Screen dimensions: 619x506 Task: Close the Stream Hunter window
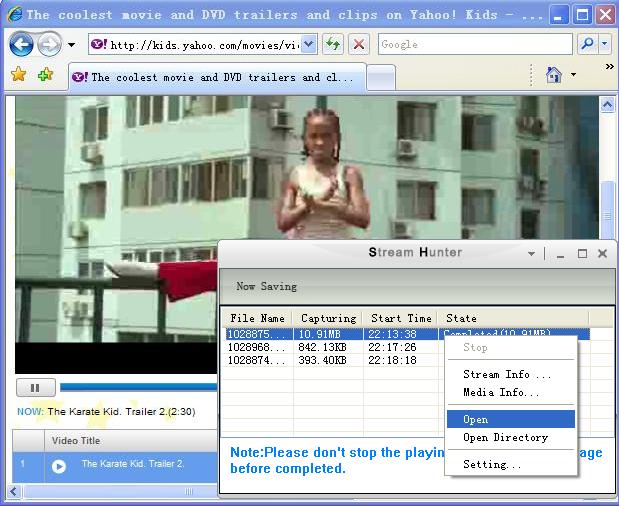[x=602, y=253]
